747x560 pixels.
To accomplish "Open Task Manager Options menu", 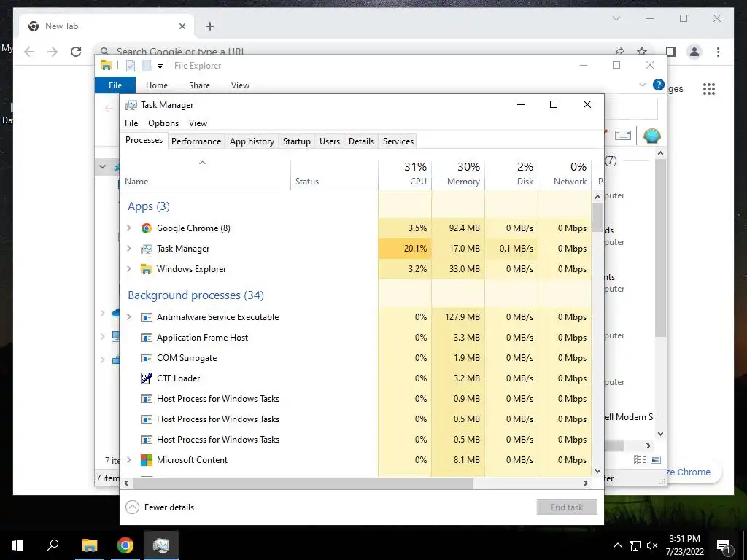I will (x=163, y=122).
